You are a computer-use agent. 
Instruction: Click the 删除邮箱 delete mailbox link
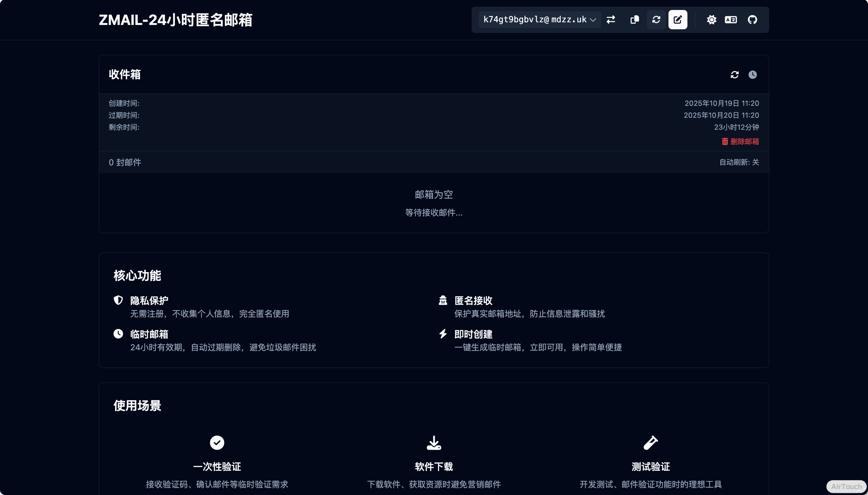tap(744, 141)
